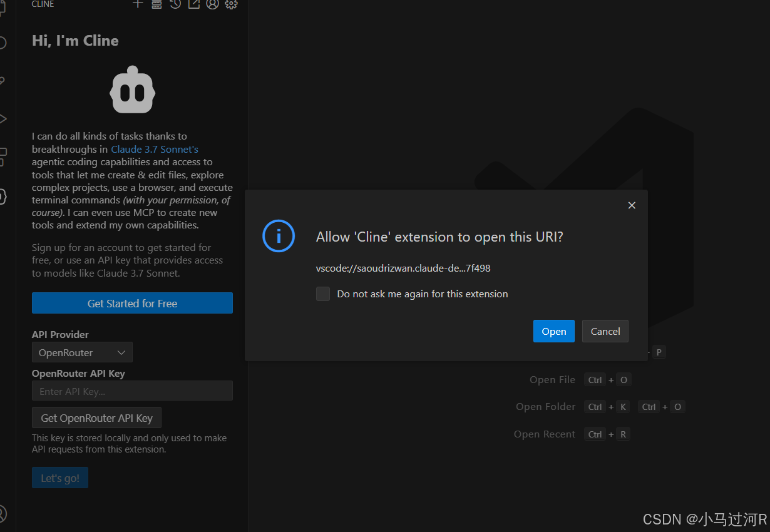The height and width of the screenshot is (532, 770).
Task: Expand the API Provider OpenRouter dropdown
Action: click(x=82, y=352)
